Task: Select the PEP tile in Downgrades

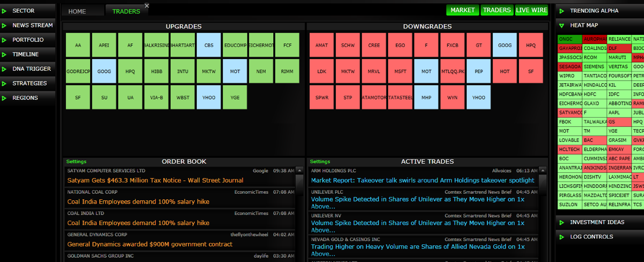Action: tap(479, 71)
